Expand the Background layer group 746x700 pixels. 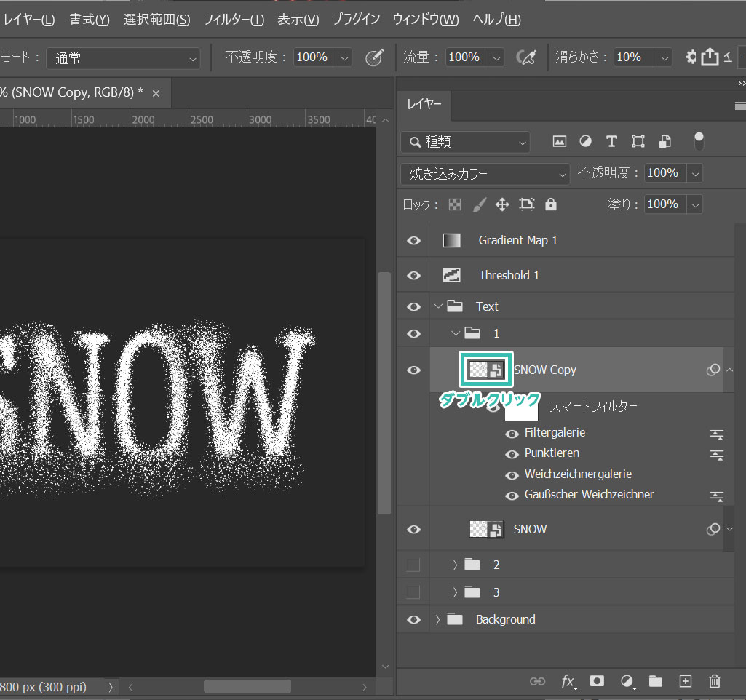[437, 620]
